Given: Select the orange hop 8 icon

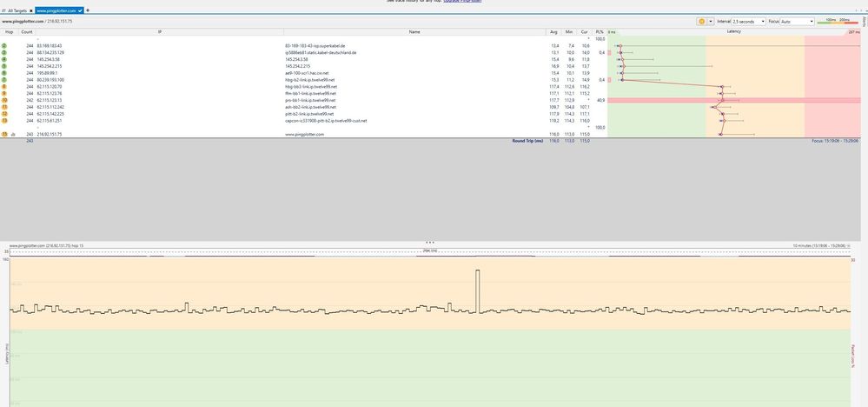Looking at the screenshot, I should (4, 86).
